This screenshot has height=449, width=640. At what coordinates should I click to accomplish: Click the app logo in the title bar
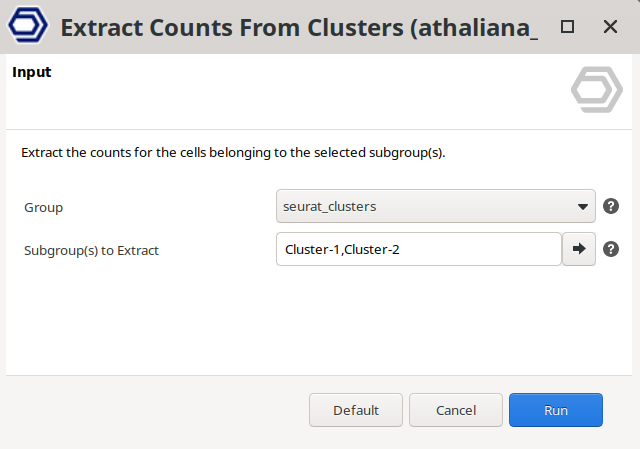coord(26,27)
